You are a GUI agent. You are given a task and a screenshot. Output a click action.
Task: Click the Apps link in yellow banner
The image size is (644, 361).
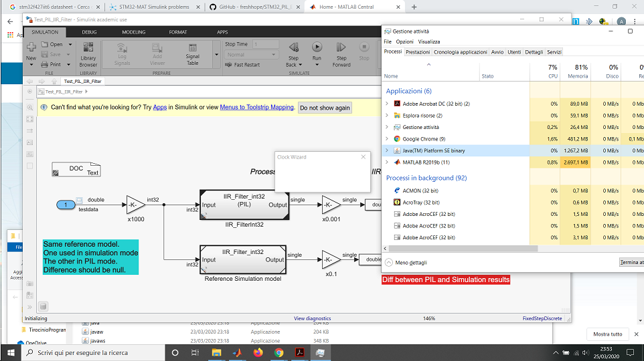(160, 107)
